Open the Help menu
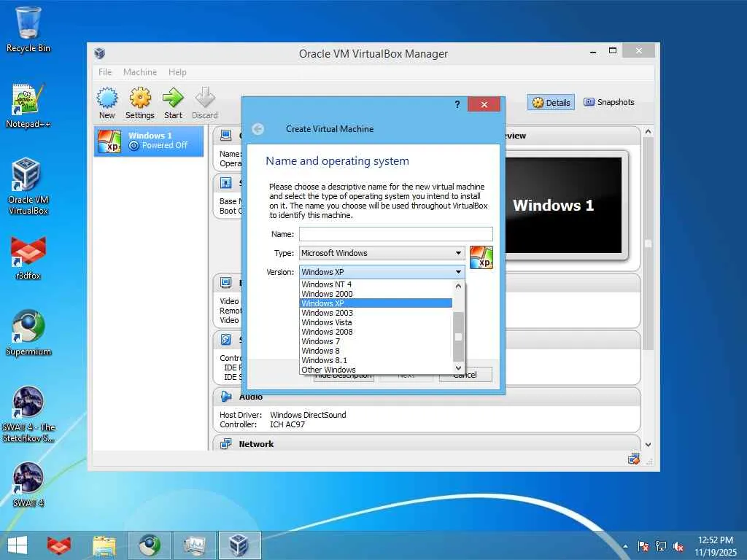The width and height of the screenshot is (747, 560). coord(177,72)
